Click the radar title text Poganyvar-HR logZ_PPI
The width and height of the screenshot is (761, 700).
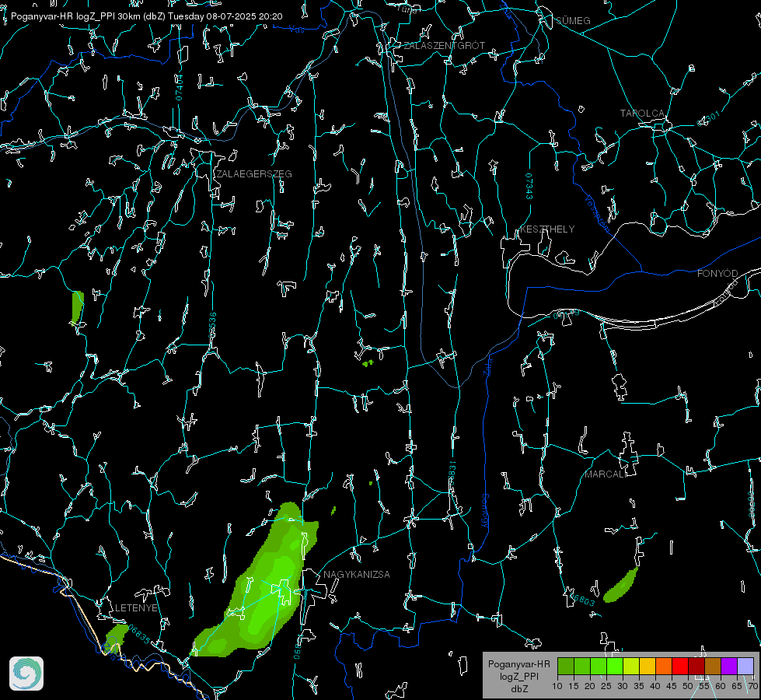[x=63, y=16]
